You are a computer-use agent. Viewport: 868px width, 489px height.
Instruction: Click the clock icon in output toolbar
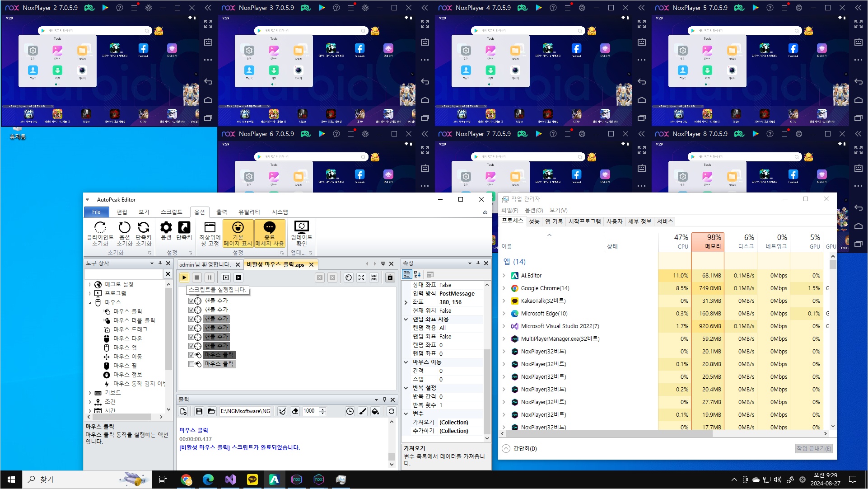[x=350, y=411]
